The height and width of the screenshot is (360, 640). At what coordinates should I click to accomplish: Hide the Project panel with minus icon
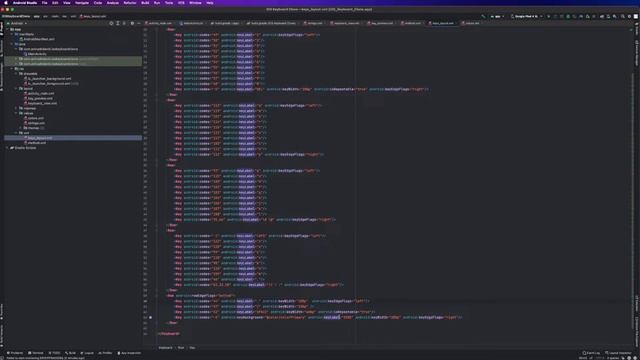[139, 23]
